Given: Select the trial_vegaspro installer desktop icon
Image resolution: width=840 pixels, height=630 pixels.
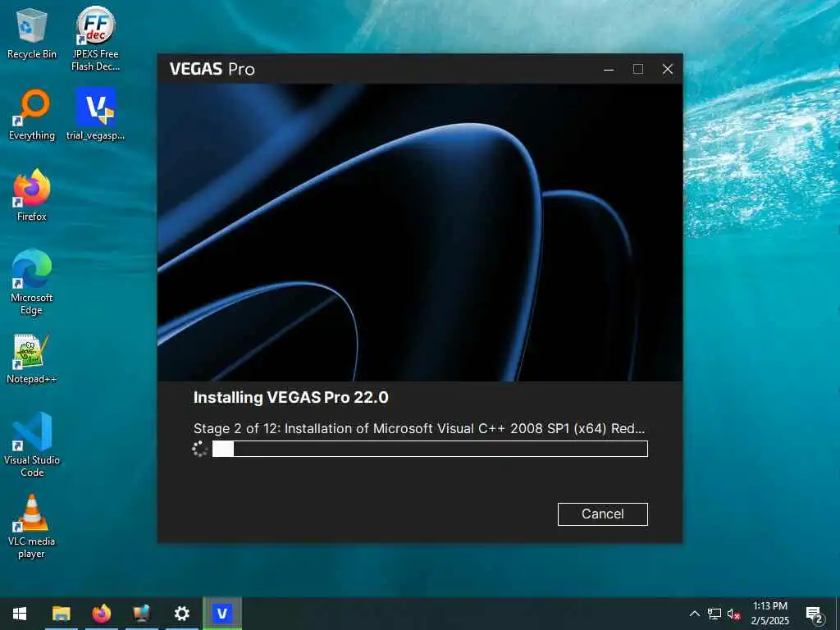Looking at the screenshot, I should (95, 115).
